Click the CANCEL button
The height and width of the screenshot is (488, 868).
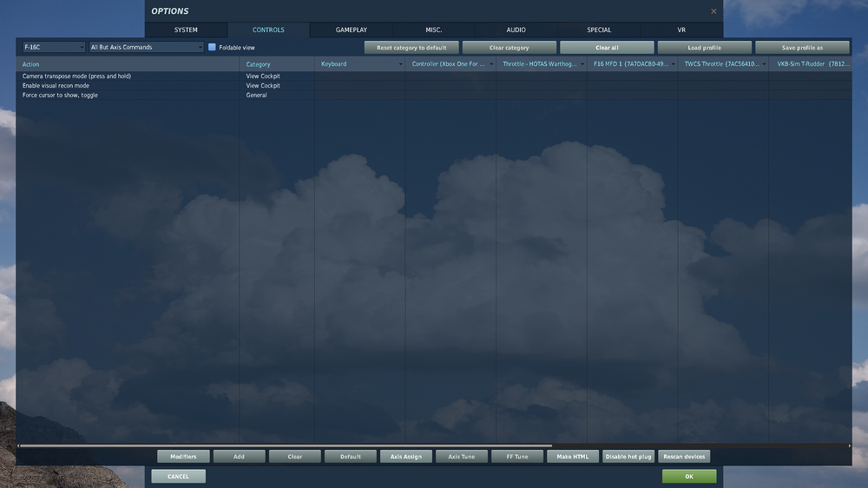178,477
